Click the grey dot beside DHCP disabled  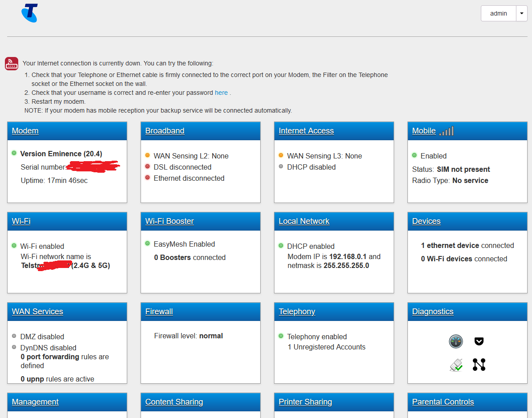[x=281, y=166]
